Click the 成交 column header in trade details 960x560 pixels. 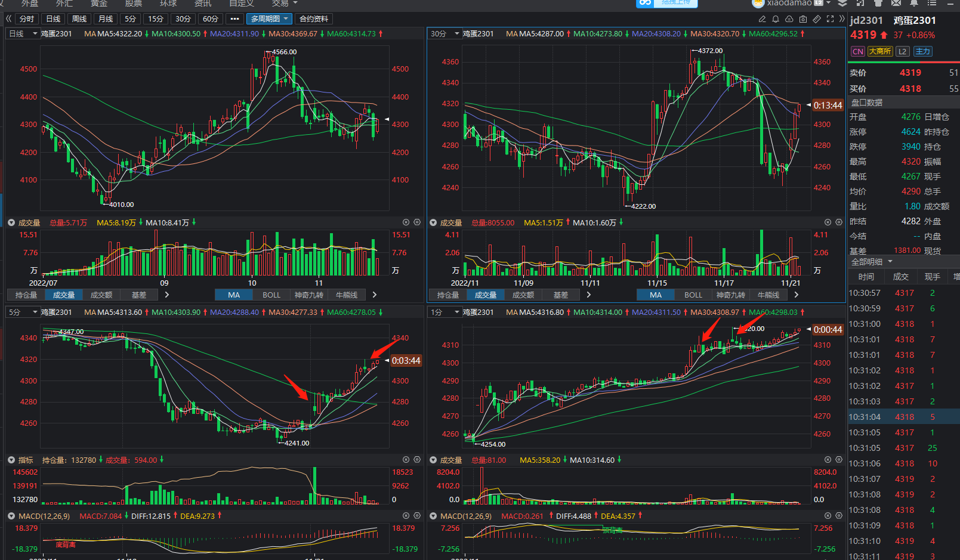point(901,277)
